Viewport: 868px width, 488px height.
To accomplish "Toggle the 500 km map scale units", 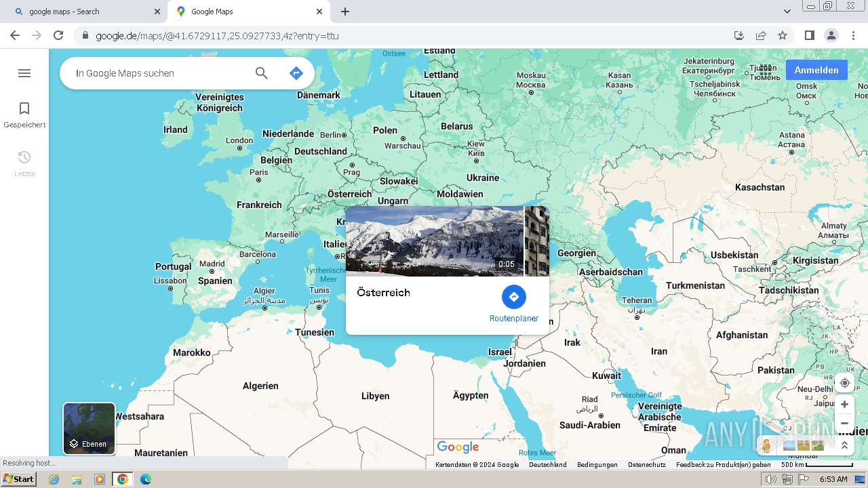I will 817,465.
